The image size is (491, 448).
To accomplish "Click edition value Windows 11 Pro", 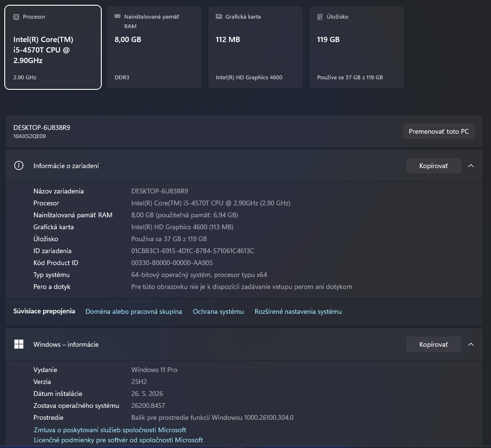I will tap(154, 370).
